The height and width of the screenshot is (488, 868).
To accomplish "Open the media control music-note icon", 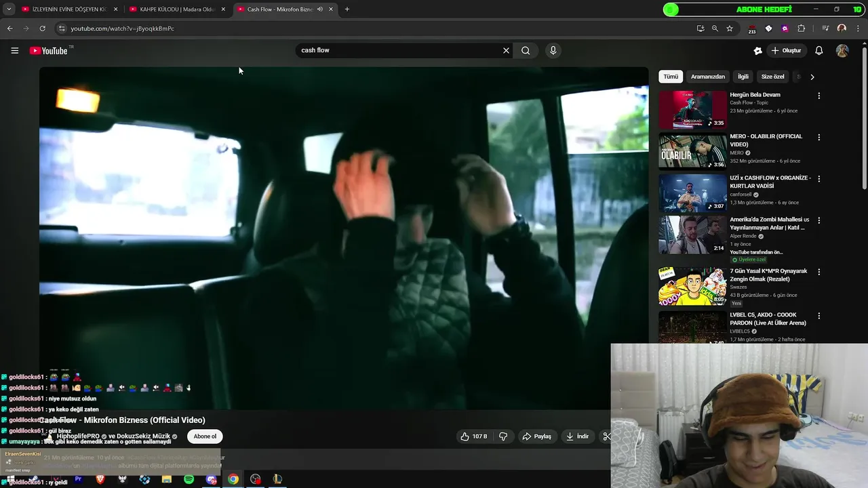I will pos(825,28).
